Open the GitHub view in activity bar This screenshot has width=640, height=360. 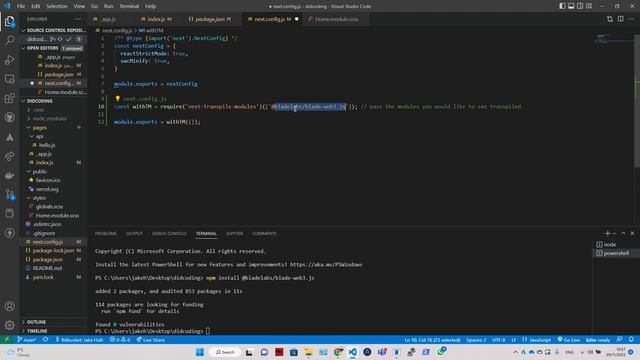(x=9, y=118)
